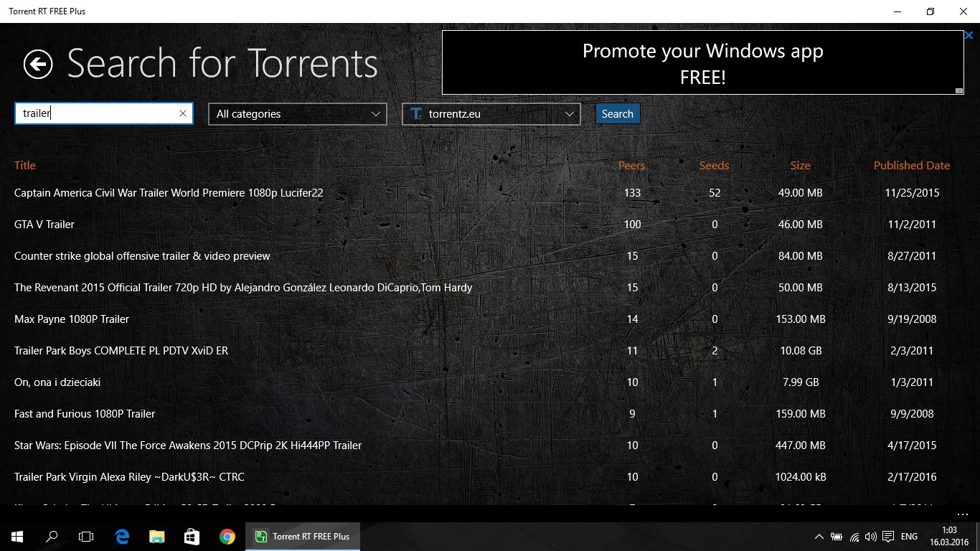Click the 10.08 GB size value
The height and width of the screenshot is (551, 980).
[x=801, y=350]
